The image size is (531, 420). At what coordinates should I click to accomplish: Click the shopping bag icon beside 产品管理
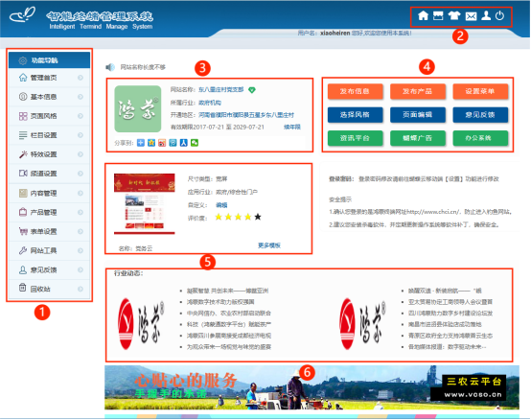click(x=23, y=212)
